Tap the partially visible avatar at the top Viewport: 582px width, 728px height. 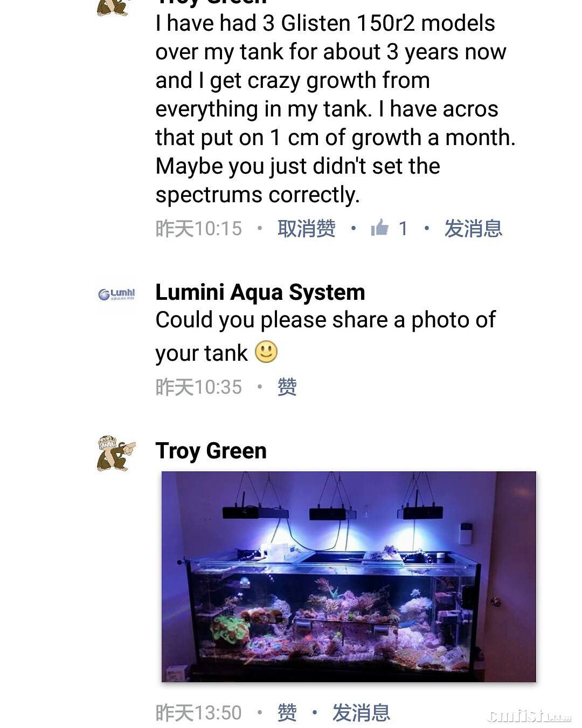point(113,8)
